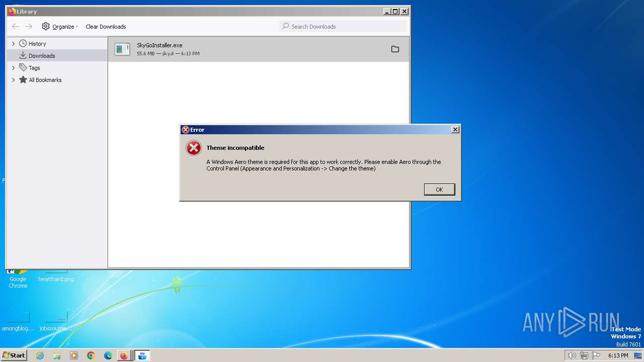Go back with the Library back arrow
The image size is (644, 362).
pos(16,27)
